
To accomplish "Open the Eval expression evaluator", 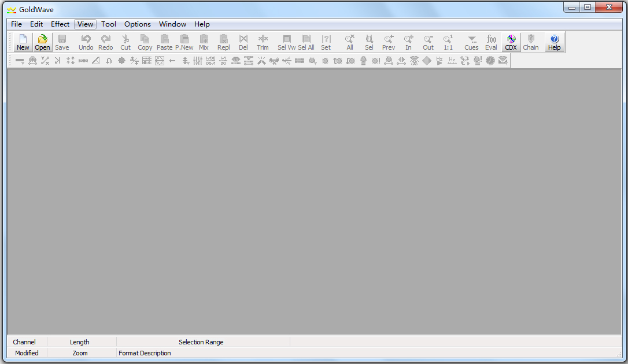I will pos(491,42).
